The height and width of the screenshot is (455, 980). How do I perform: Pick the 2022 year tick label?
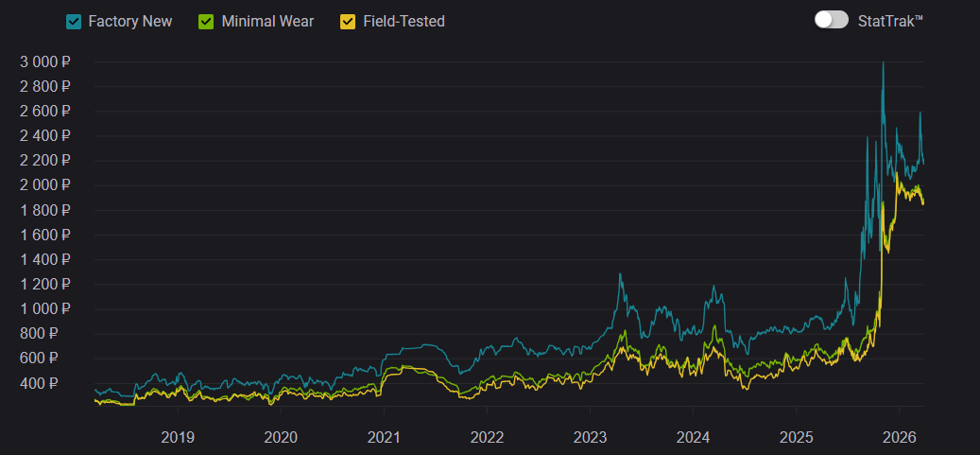click(x=487, y=437)
